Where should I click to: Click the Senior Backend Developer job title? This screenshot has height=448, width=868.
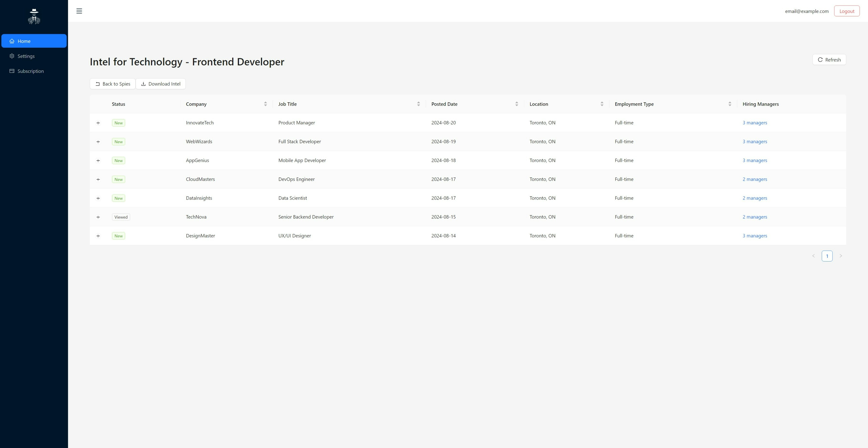click(306, 217)
